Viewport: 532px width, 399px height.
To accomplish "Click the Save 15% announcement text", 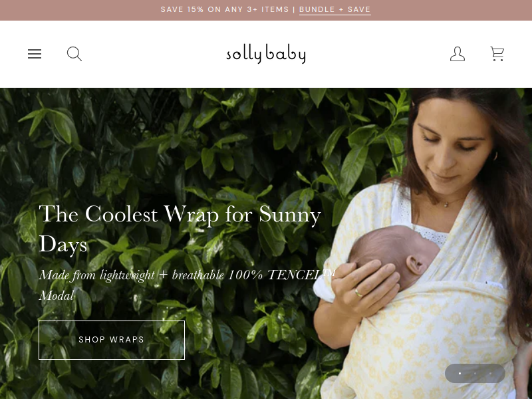I will click(x=225, y=9).
